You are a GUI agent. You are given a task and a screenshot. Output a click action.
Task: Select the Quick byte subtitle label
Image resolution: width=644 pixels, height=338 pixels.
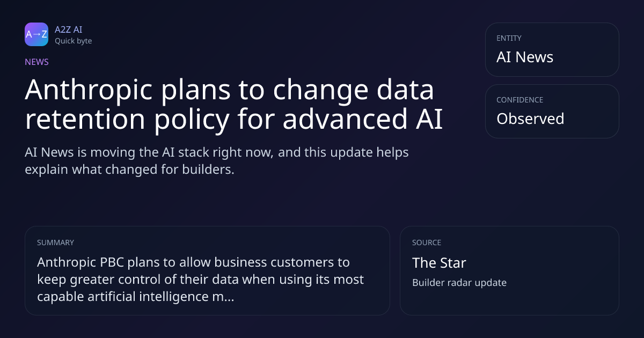click(x=73, y=41)
